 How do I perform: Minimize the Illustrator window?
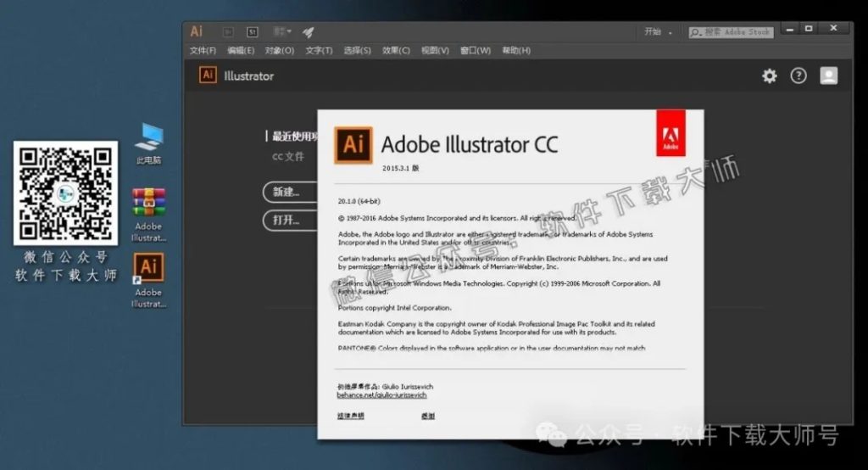(x=790, y=28)
